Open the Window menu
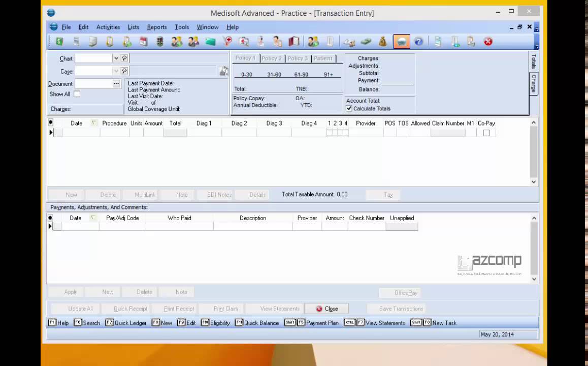588x366 pixels. pos(207,27)
